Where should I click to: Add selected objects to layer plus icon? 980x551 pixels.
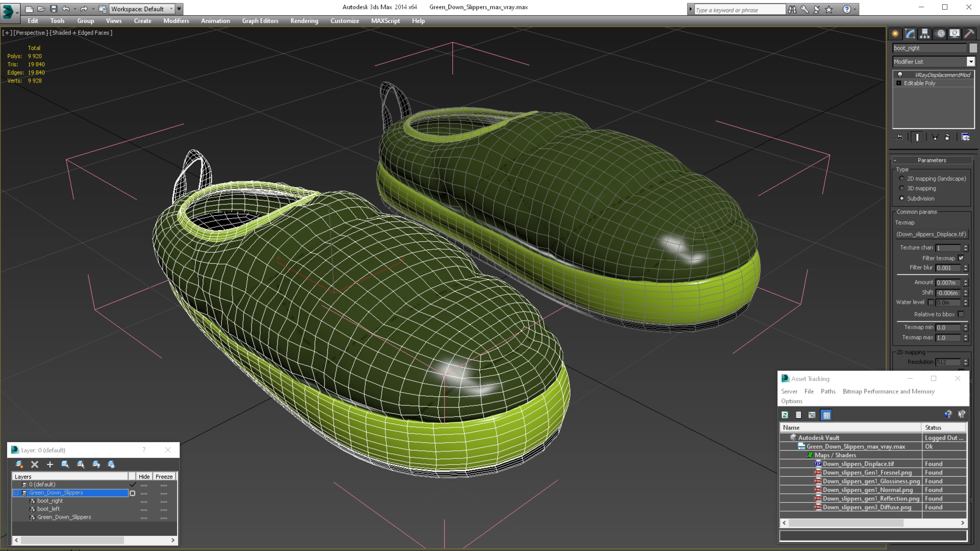click(x=50, y=464)
